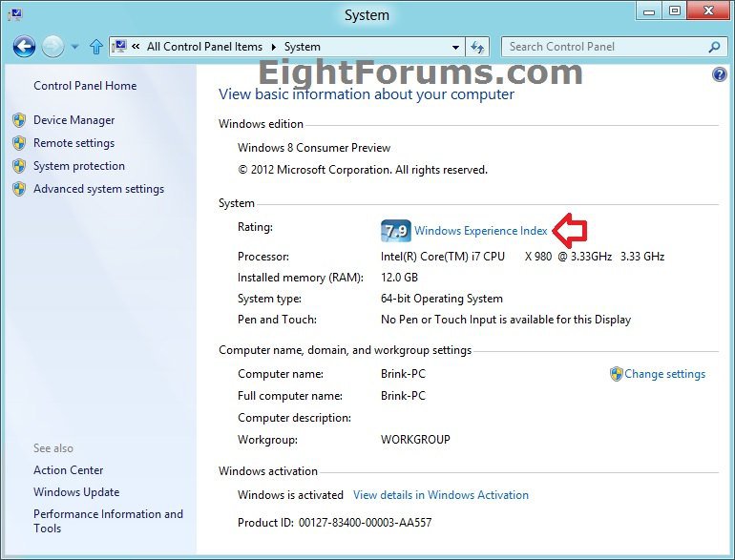Click the 7.9 rating badge icon

click(x=395, y=231)
